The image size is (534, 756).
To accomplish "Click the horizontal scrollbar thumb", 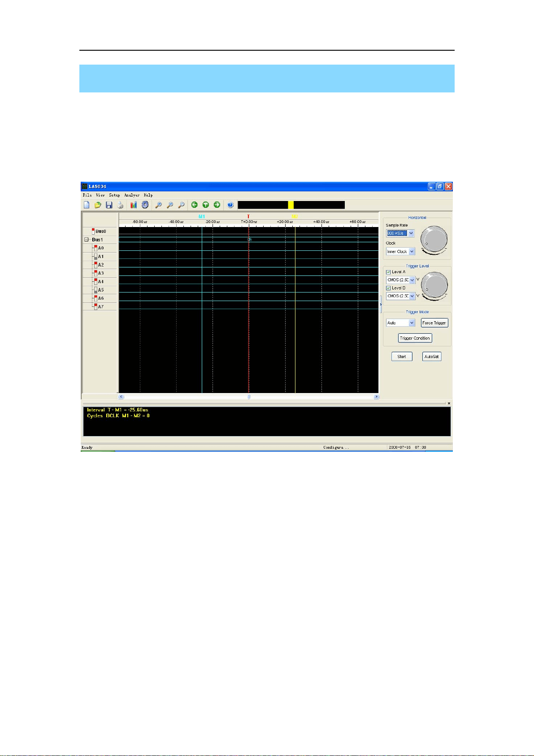I will 249,397.
